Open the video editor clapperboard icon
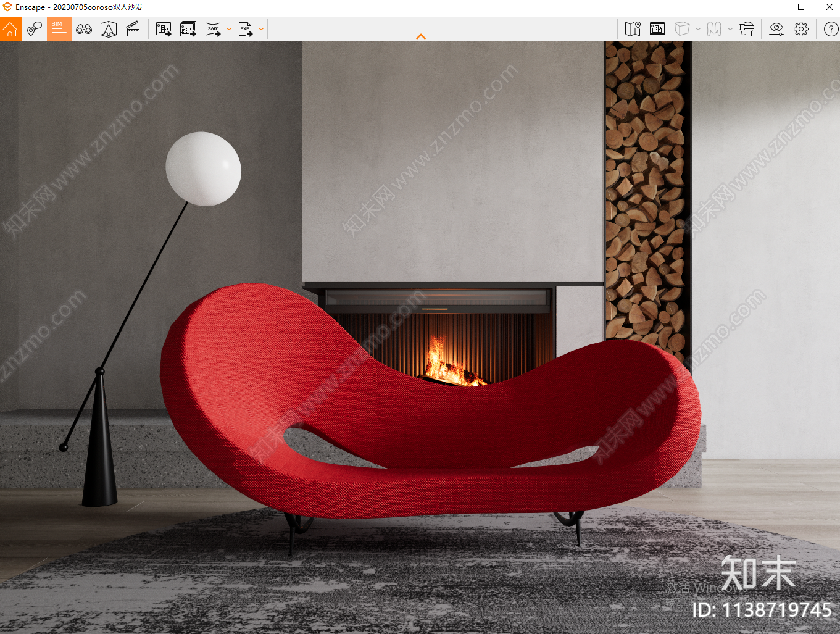 (133, 29)
